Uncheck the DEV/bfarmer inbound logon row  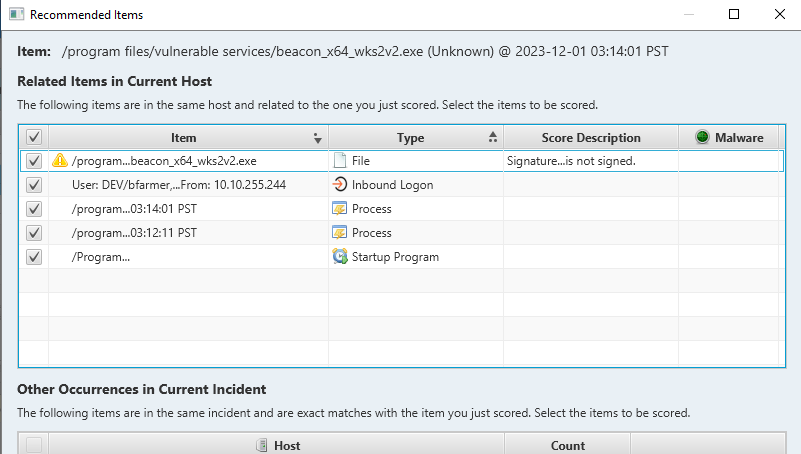[x=34, y=185]
